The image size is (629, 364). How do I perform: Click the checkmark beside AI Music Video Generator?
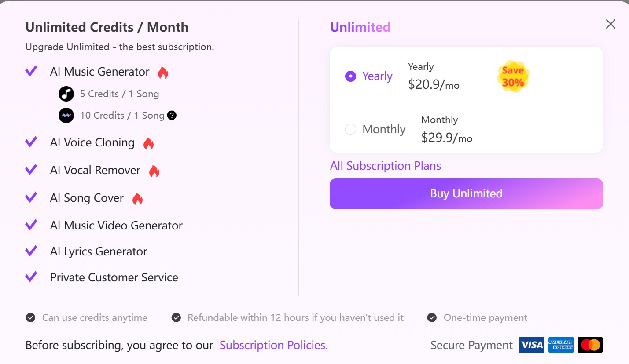point(31,225)
